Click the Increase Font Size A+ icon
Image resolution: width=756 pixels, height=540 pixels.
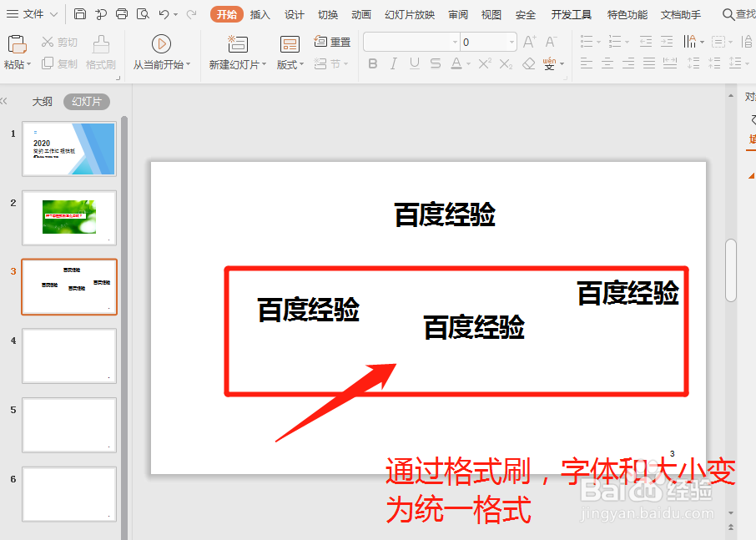pos(529,42)
